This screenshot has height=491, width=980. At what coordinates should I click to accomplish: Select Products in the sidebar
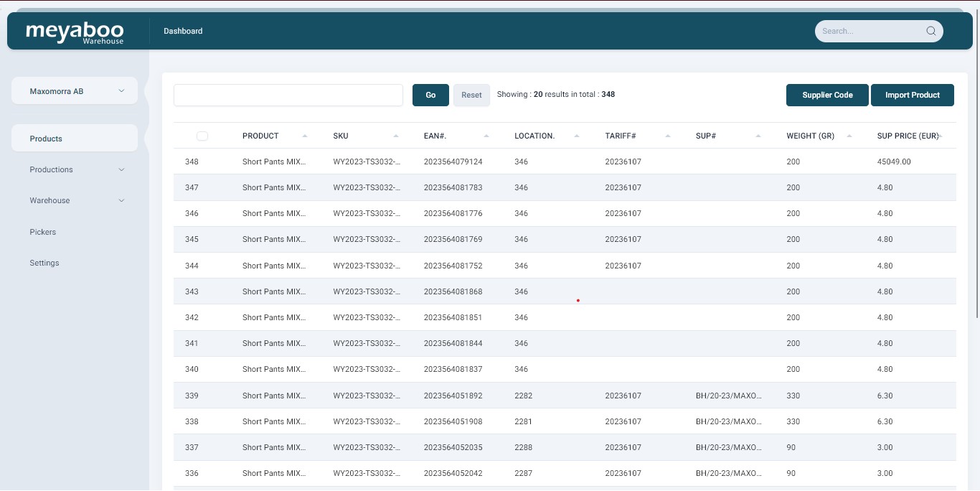(75, 139)
